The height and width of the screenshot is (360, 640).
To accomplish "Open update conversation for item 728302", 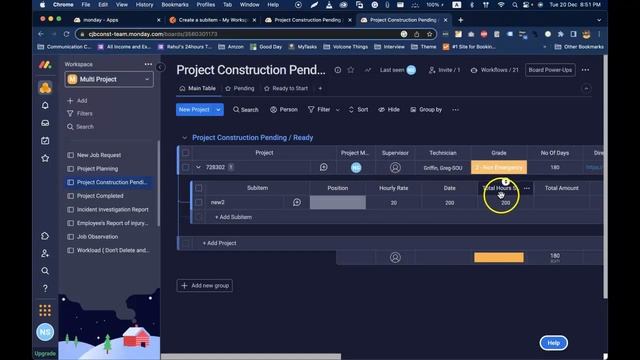I will click(323, 167).
